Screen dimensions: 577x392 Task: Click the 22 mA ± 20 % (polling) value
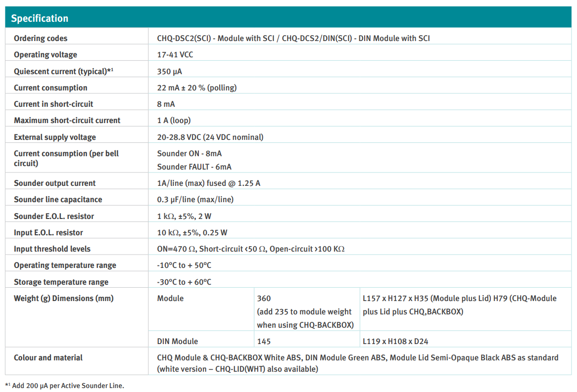pyautogui.click(x=196, y=87)
